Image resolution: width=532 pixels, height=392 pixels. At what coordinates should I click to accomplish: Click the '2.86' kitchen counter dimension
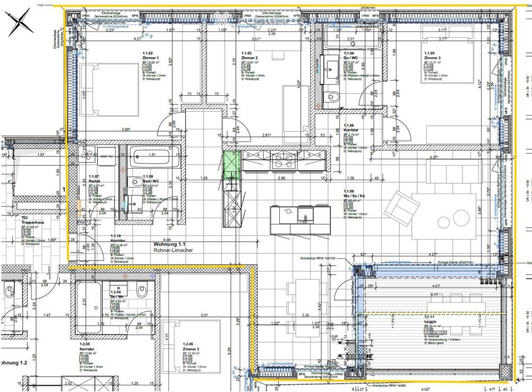tap(281, 178)
